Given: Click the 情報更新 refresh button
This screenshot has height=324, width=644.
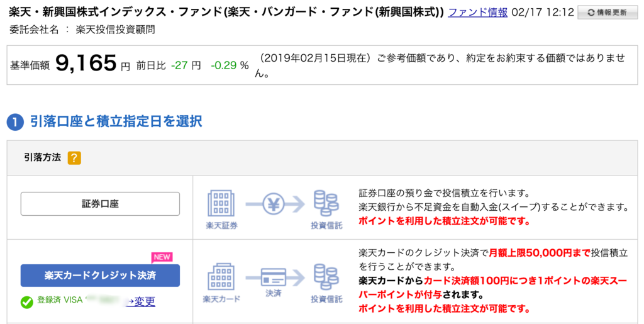Looking at the screenshot, I should tap(608, 13).
